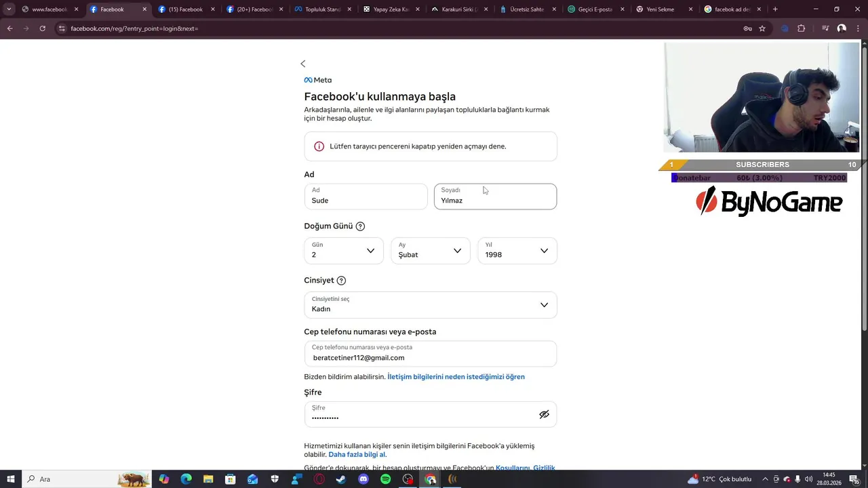Open the Daha fazla bilgi al link
Screen dimensions: 868x488
click(357, 455)
